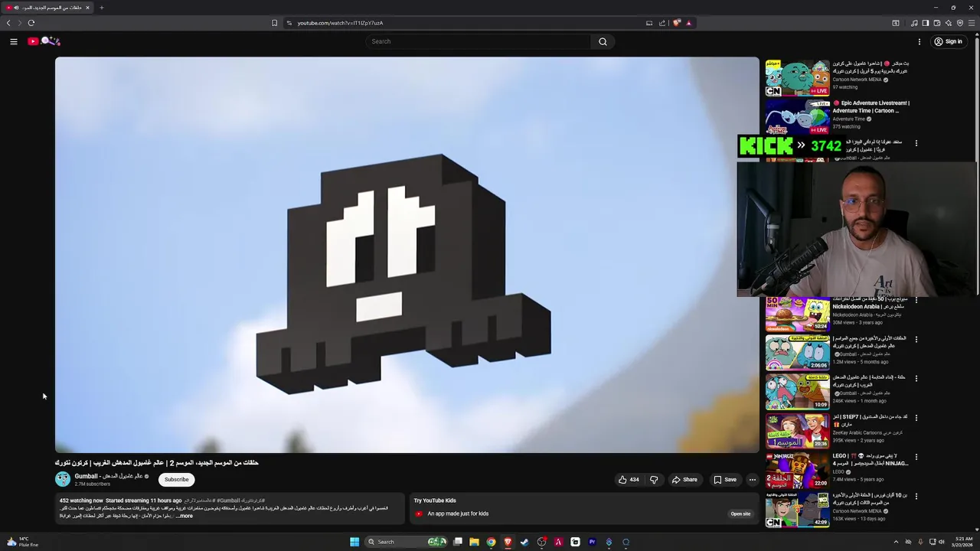Open Adobe Acrobat from the taskbar

pos(558,542)
